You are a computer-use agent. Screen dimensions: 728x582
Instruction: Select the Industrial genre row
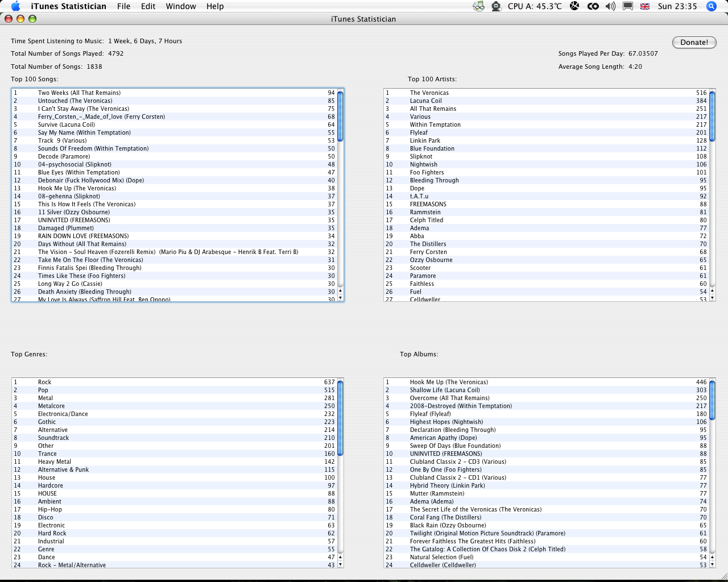[x=175, y=541]
